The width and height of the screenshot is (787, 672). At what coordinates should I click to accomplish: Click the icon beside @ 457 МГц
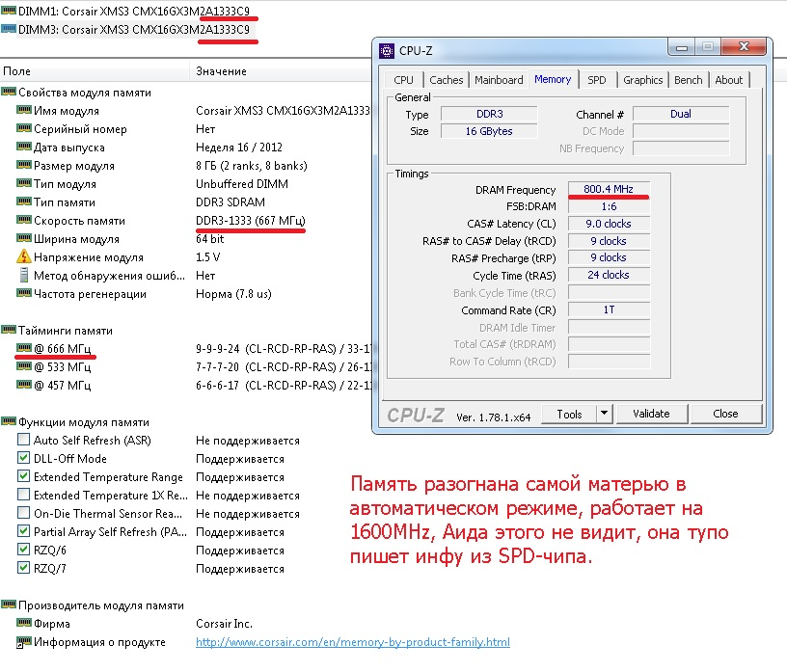[x=23, y=385]
